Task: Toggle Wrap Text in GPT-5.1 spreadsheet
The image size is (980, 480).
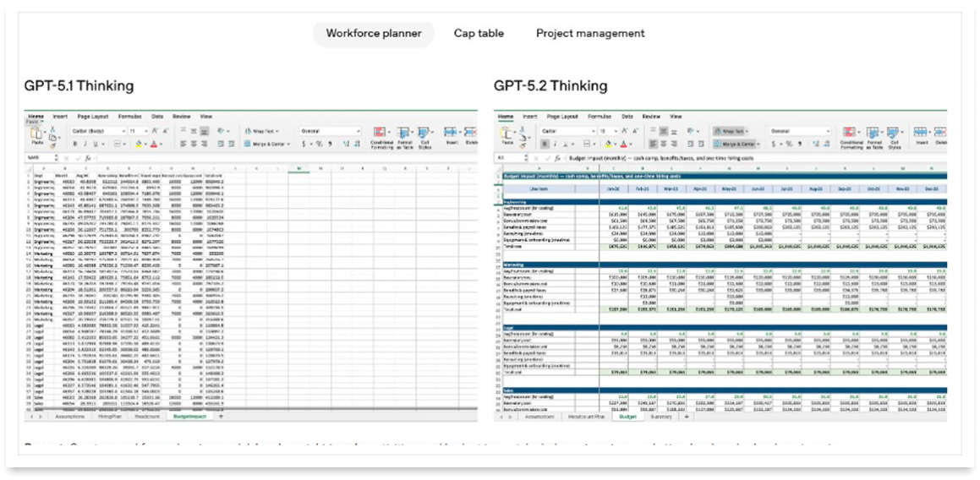Action: [x=261, y=131]
